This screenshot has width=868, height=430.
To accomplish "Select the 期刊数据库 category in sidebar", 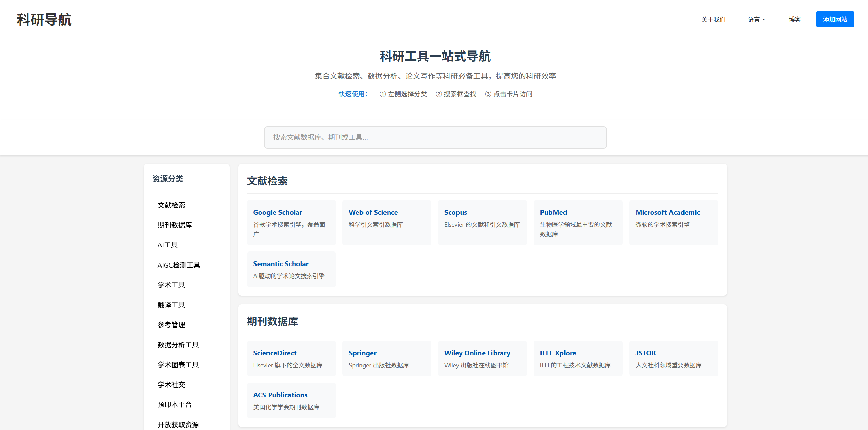I will [175, 225].
